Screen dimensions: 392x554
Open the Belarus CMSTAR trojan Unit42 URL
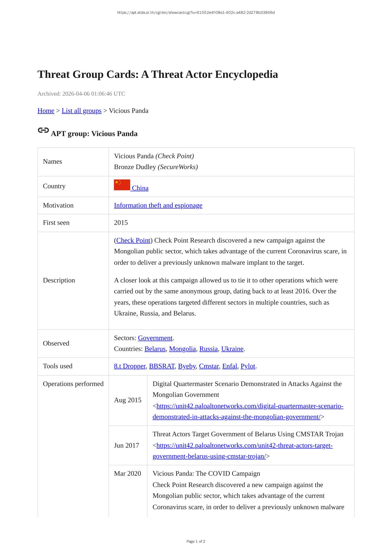pyautogui.click(x=244, y=445)
